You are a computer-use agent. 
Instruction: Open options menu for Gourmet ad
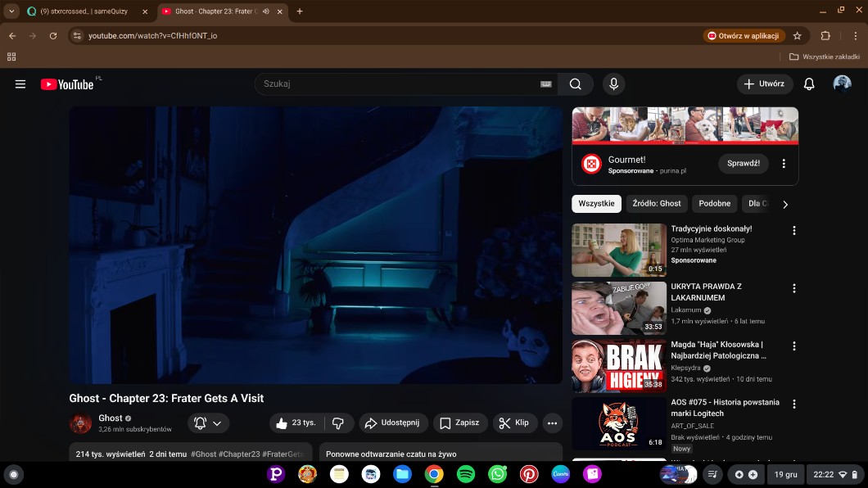784,164
